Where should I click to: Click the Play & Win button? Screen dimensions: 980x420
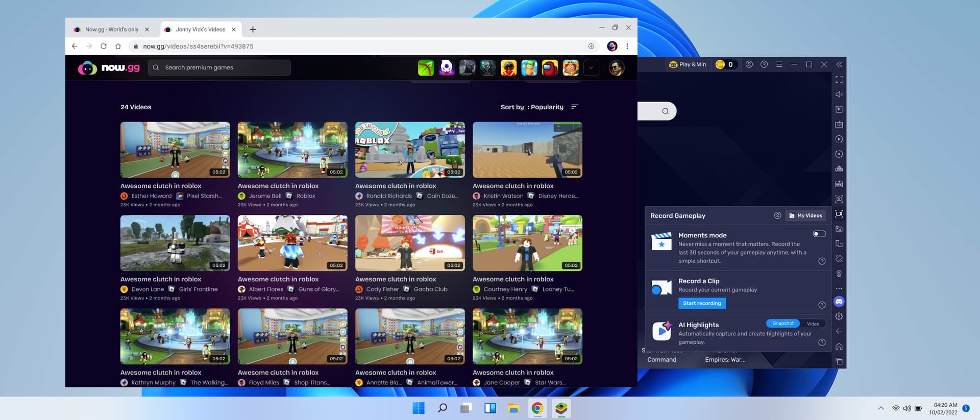(688, 64)
